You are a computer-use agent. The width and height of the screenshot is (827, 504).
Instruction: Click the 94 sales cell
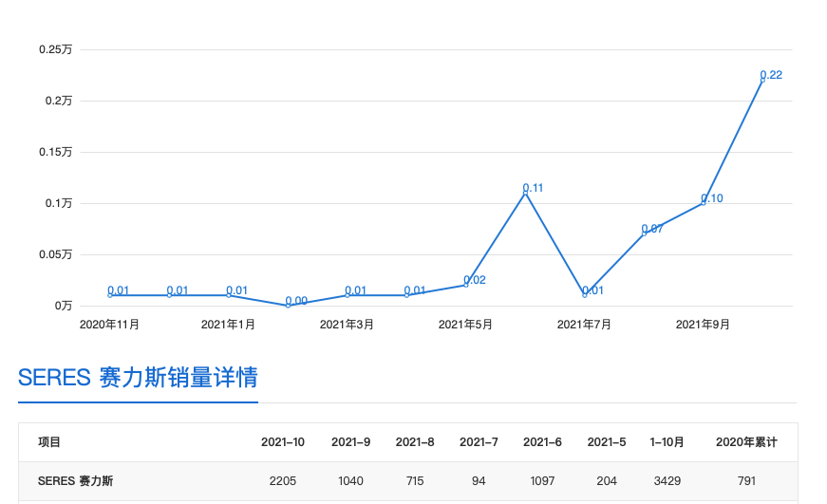pyautogui.click(x=479, y=481)
